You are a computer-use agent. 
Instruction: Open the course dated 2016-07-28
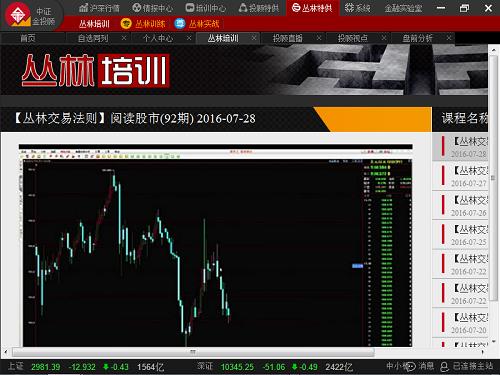tap(460, 147)
